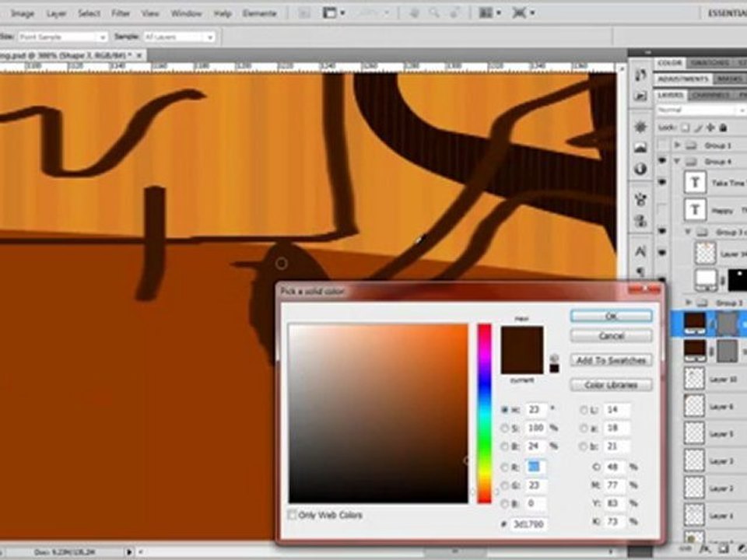The width and height of the screenshot is (747, 560).
Task: Toggle lock all padlock icon
Action: [x=723, y=128]
